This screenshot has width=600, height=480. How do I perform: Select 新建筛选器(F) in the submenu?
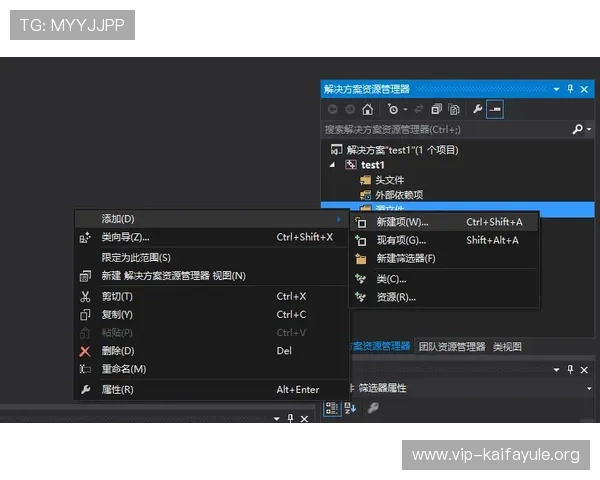pyautogui.click(x=443, y=259)
